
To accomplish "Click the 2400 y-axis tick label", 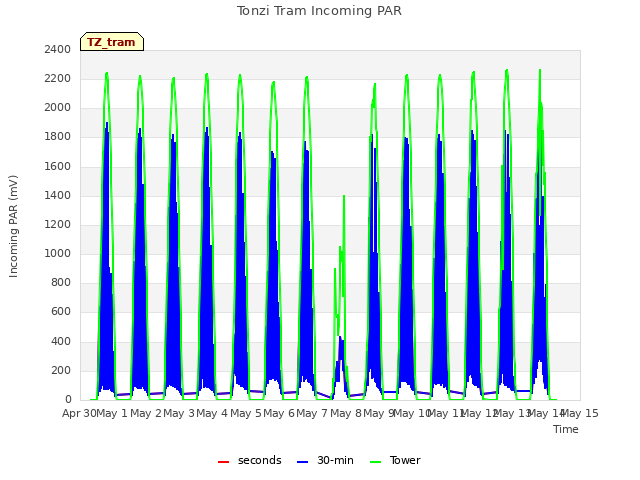I will pyautogui.click(x=58, y=49).
